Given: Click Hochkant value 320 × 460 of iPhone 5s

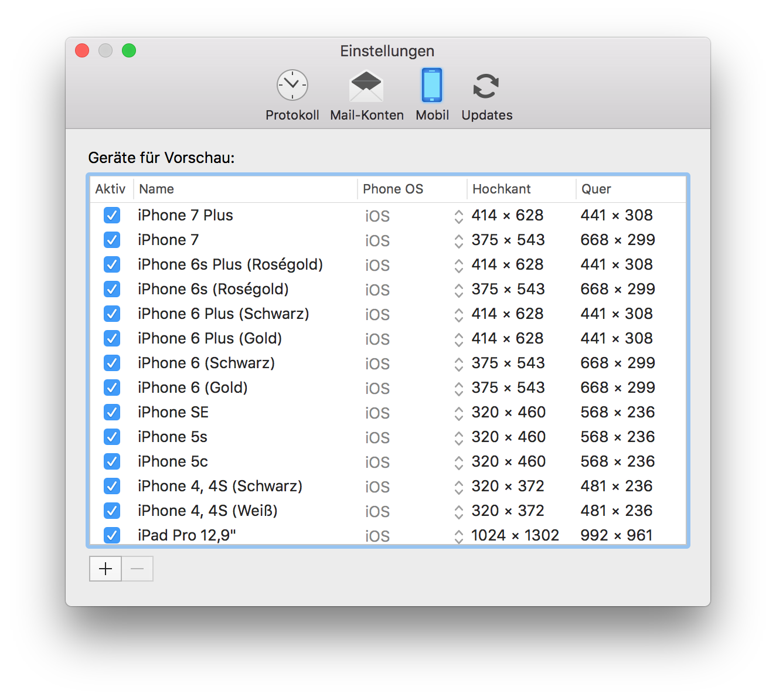Looking at the screenshot, I should coord(508,437).
